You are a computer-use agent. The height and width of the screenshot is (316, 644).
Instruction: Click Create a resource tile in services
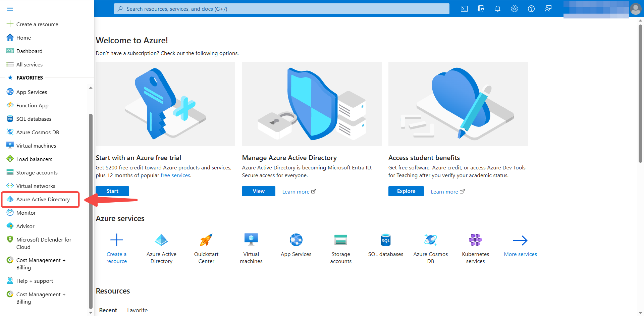117,249
